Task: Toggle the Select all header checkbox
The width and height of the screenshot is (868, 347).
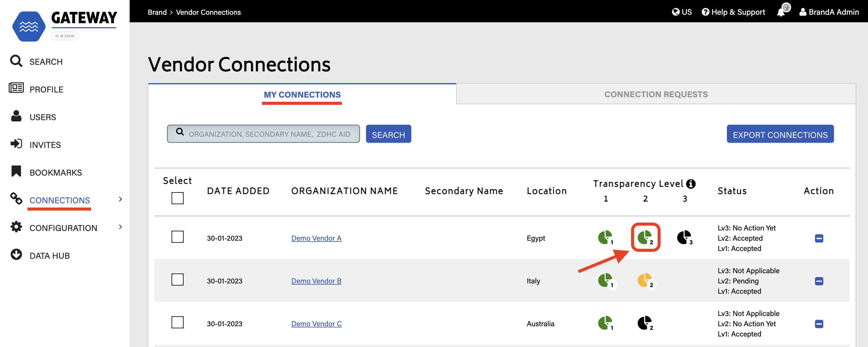Action: coord(178,198)
